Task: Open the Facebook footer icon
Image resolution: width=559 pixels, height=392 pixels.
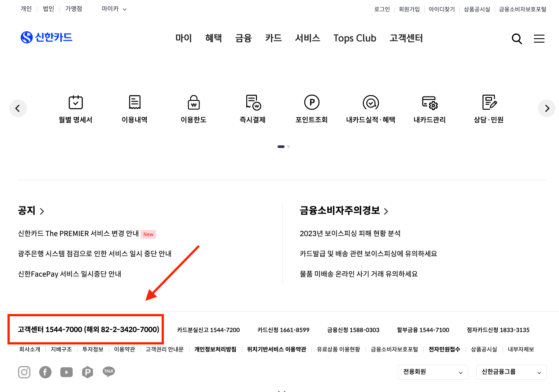Action: pyautogui.click(x=45, y=372)
